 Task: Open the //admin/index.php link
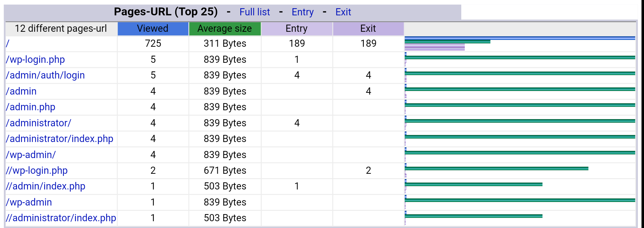[x=46, y=186]
